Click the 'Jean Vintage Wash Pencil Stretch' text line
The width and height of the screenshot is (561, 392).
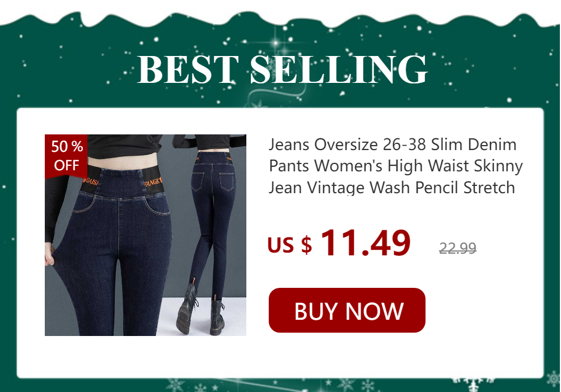(x=392, y=188)
